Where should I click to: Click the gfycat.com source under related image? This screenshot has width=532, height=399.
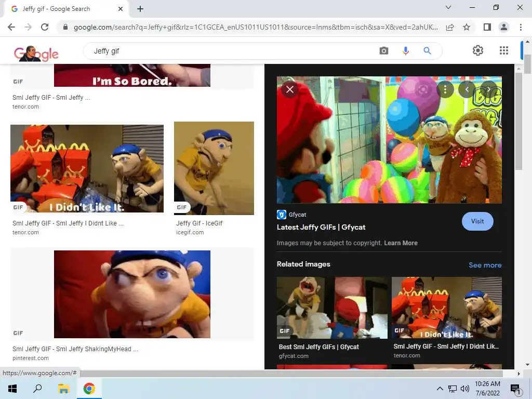(294, 356)
